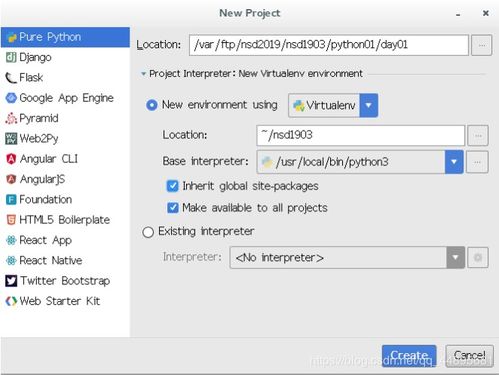Click the virtualenv Location field ~/nsd1903
This screenshot has height=375, width=499.
(x=361, y=135)
